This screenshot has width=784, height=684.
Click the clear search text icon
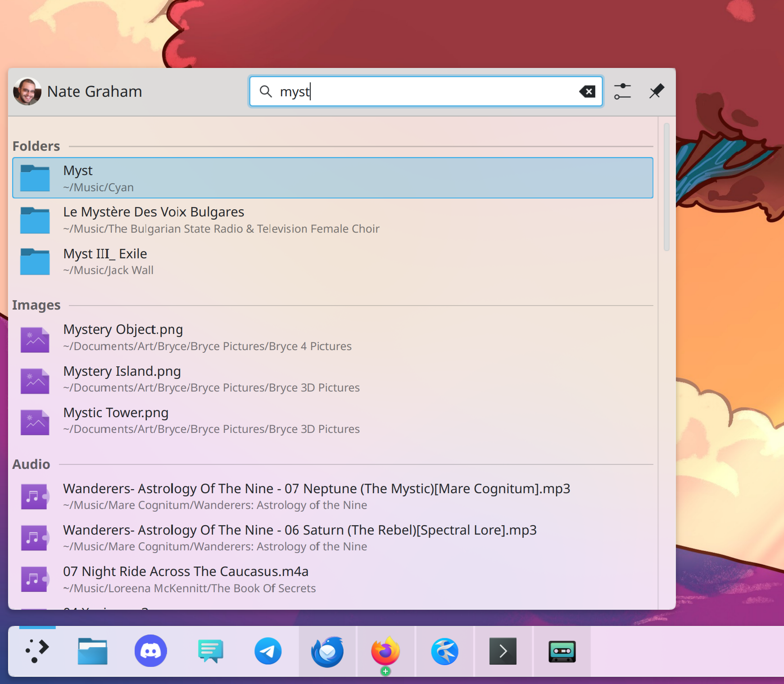coord(587,92)
